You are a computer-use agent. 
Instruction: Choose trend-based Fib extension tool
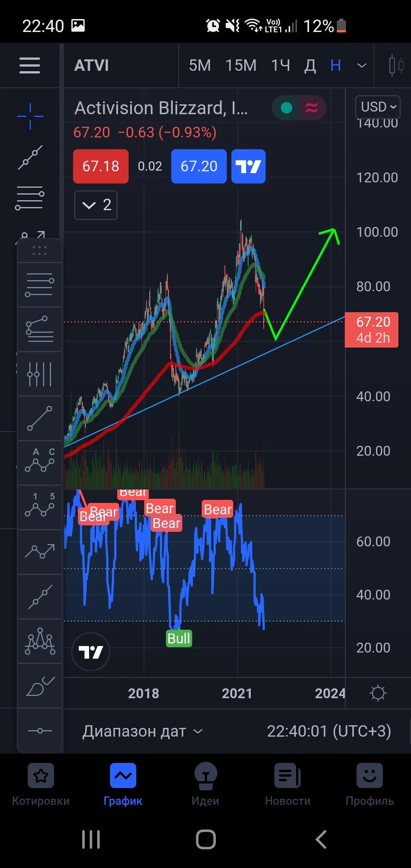pyautogui.click(x=40, y=329)
